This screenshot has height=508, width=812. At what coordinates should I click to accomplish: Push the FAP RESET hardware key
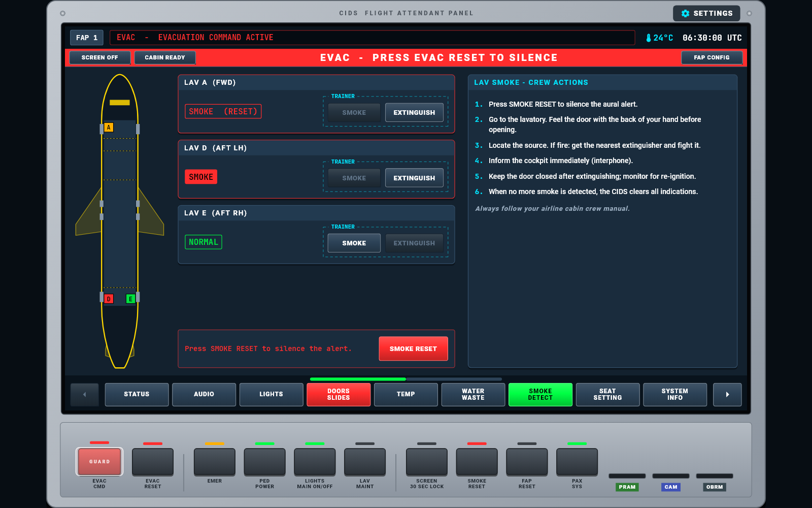[x=527, y=462]
